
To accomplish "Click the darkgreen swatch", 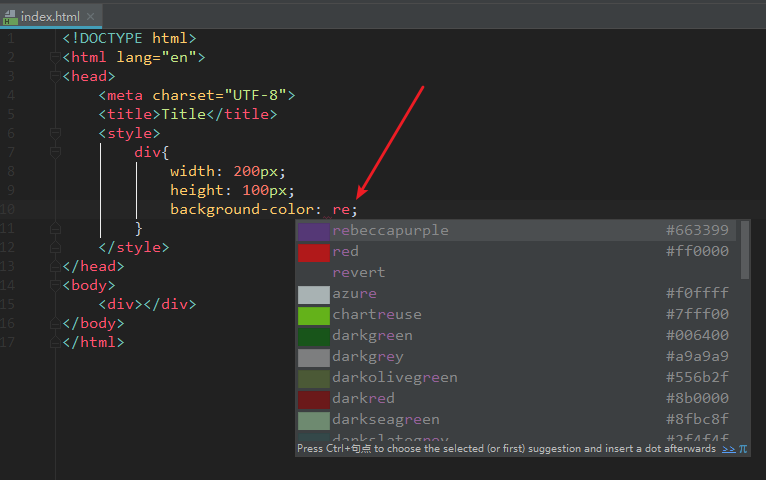I will click(x=314, y=337).
